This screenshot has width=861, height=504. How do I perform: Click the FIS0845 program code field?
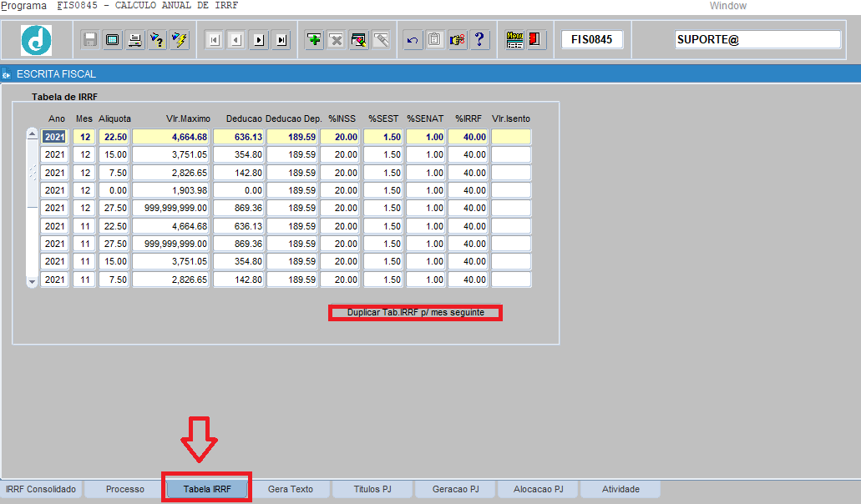(x=592, y=39)
